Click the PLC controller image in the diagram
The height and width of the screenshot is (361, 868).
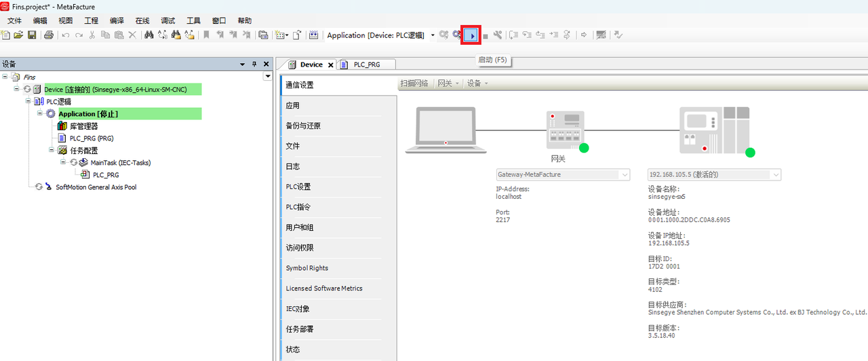(x=714, y=130)
